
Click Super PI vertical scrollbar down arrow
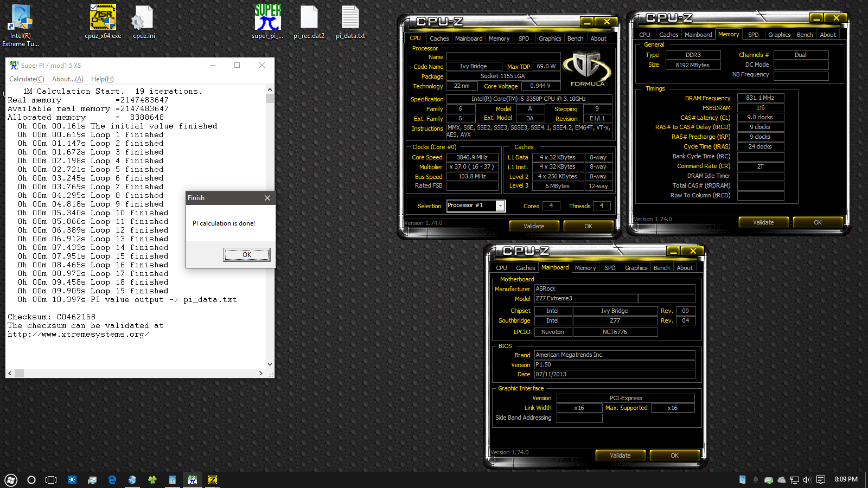[270, 364]
